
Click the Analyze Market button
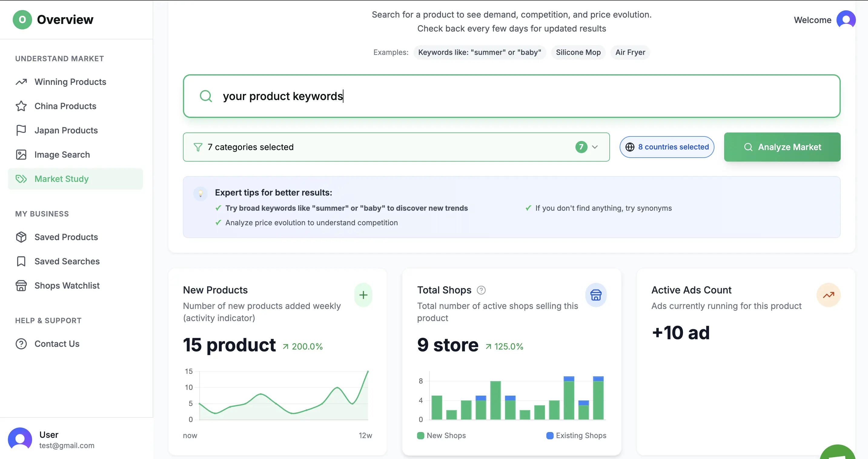tap(782, 147)
